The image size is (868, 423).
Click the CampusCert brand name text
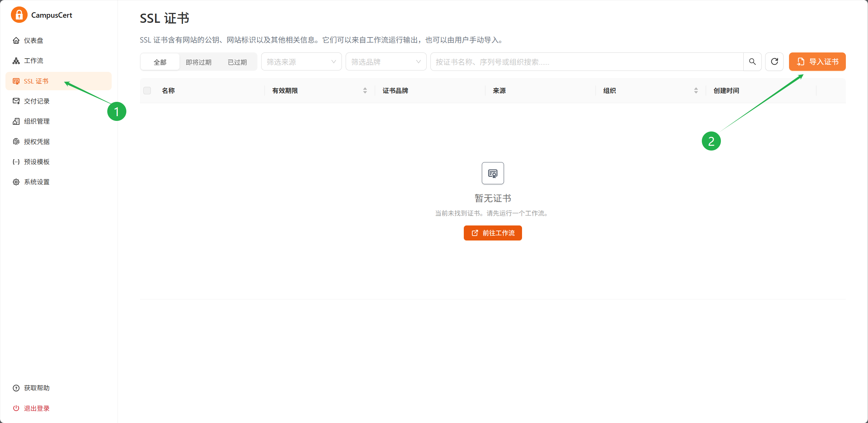[52, 15]
